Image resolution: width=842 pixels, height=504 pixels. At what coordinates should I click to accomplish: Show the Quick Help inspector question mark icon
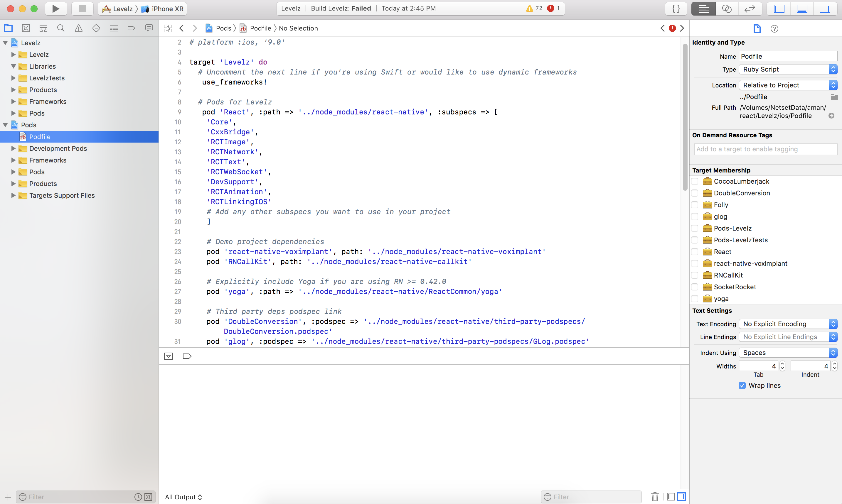coord(774,28)
